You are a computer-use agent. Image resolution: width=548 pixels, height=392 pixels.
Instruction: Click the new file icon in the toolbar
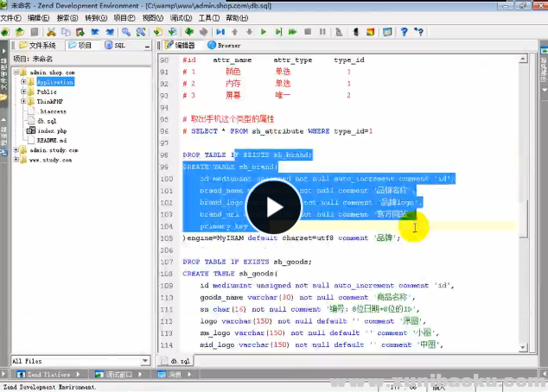click(7, 32)
